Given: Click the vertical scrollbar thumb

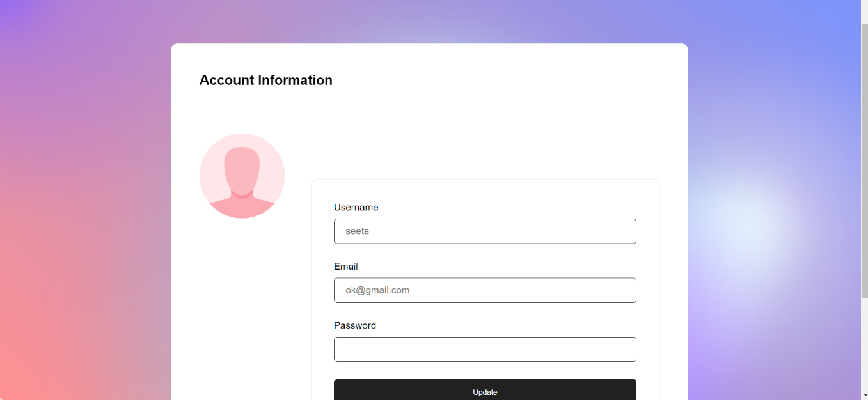Looking at the screenshot, I should point(864,160).
